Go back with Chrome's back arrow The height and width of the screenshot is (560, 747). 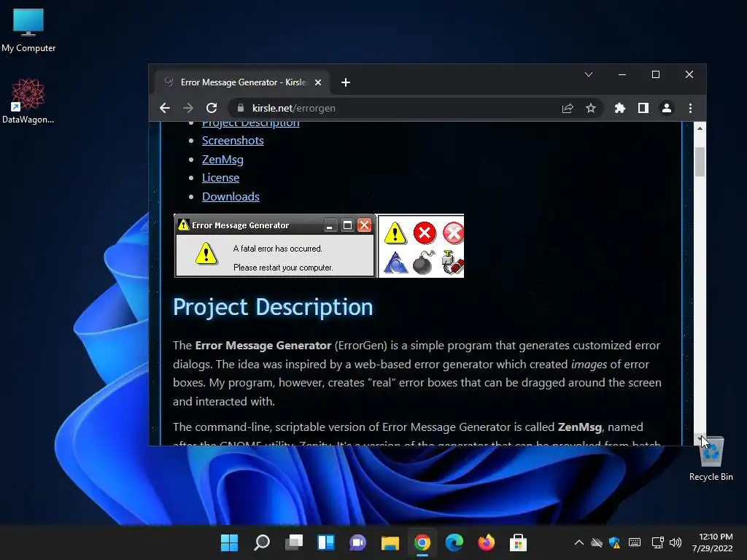pyautogui.click(x=165, y=108)
